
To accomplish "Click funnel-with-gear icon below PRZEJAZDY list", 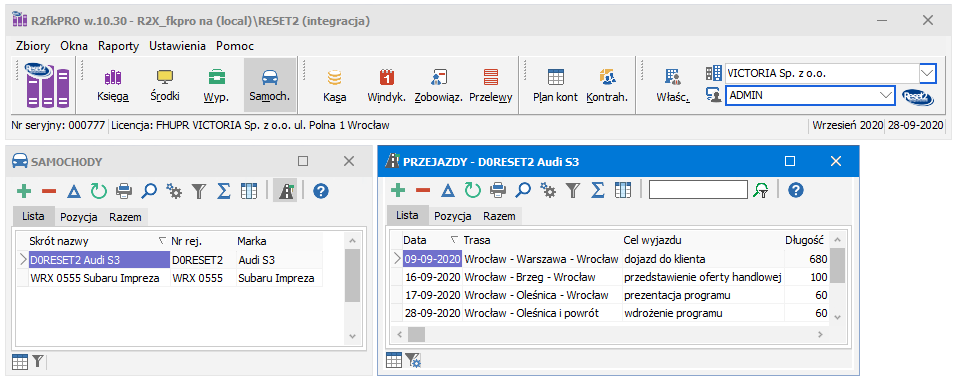I will coord(413,361).
